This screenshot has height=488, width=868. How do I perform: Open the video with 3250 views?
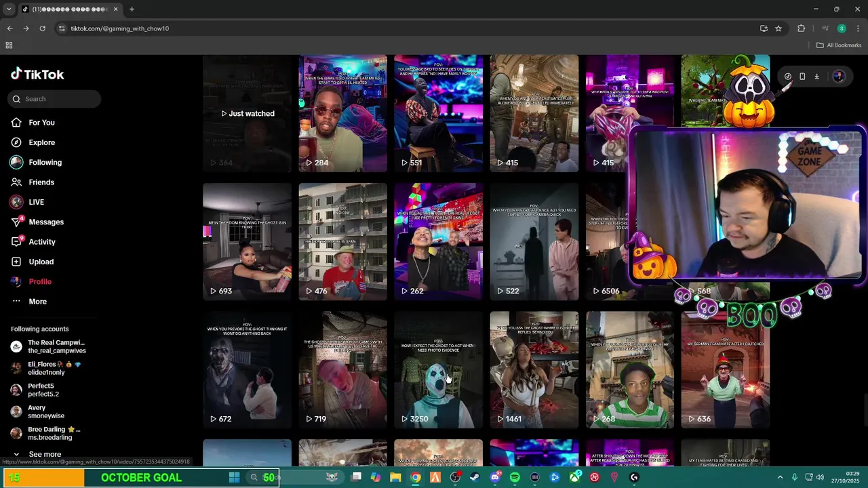[438, 369]
